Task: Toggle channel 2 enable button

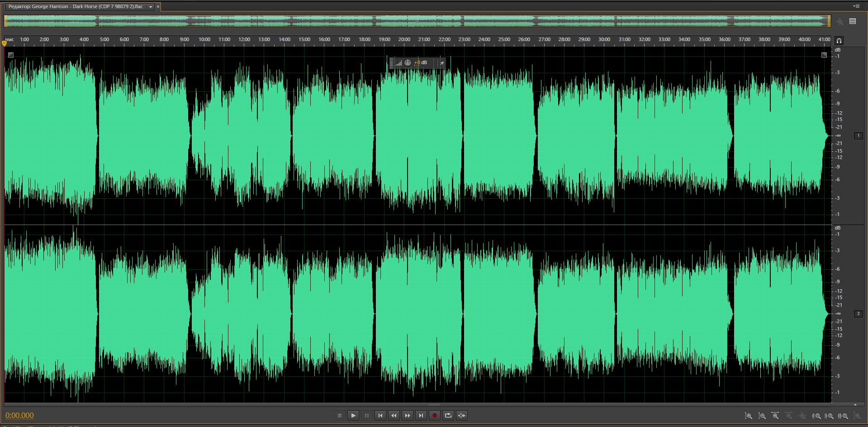Action: (x=858, y=314)
